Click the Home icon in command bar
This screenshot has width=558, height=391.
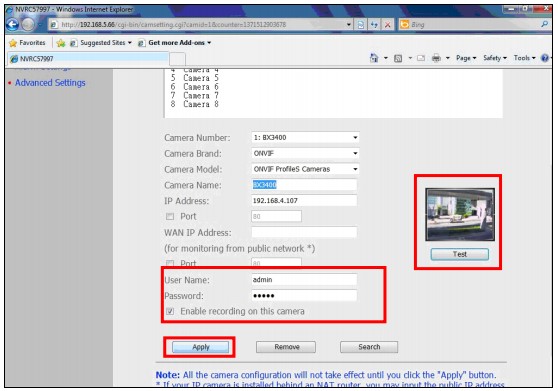coord(374,58)
